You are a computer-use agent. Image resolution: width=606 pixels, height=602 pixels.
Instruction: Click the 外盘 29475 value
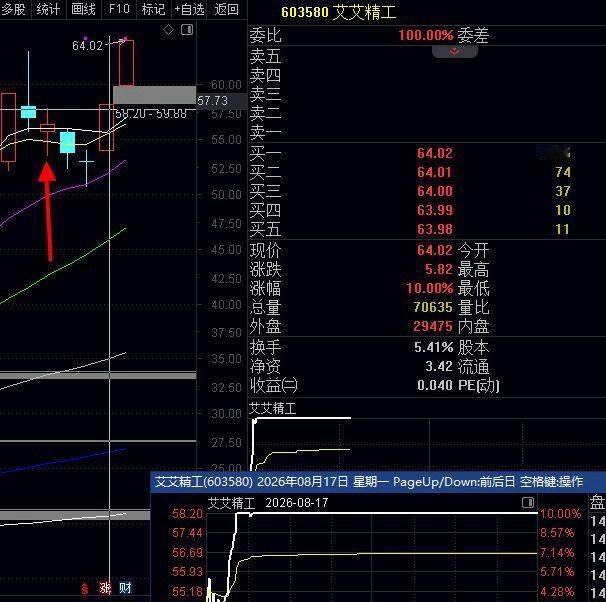coord(433,327)
